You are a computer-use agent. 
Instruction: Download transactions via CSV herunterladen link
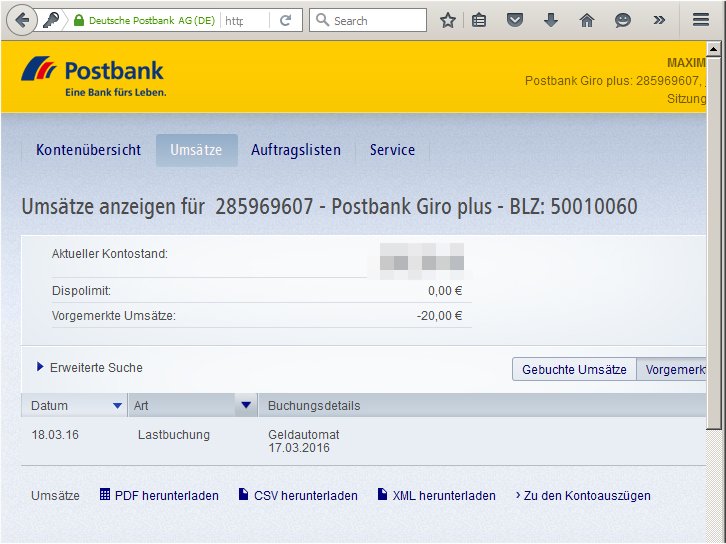coord(306,495)
